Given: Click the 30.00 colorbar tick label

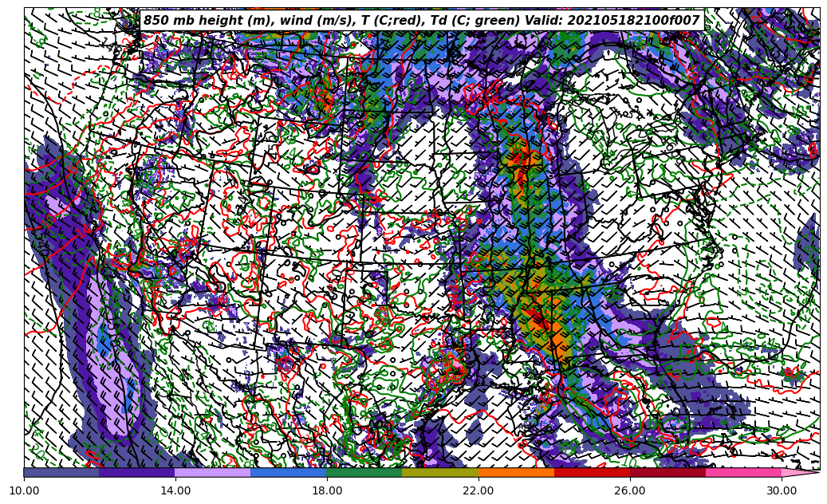Looking at the screenshot, I should pos(782,491).
